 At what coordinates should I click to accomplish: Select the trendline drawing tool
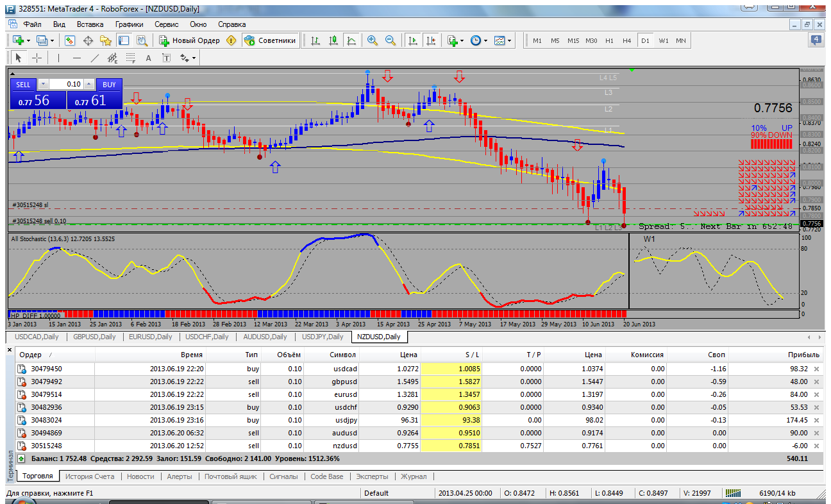click(x=94, y=58)
